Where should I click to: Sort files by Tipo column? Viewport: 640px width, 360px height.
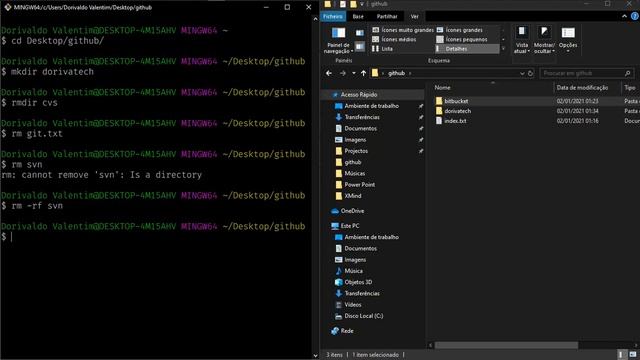click(x=630, y=87)
